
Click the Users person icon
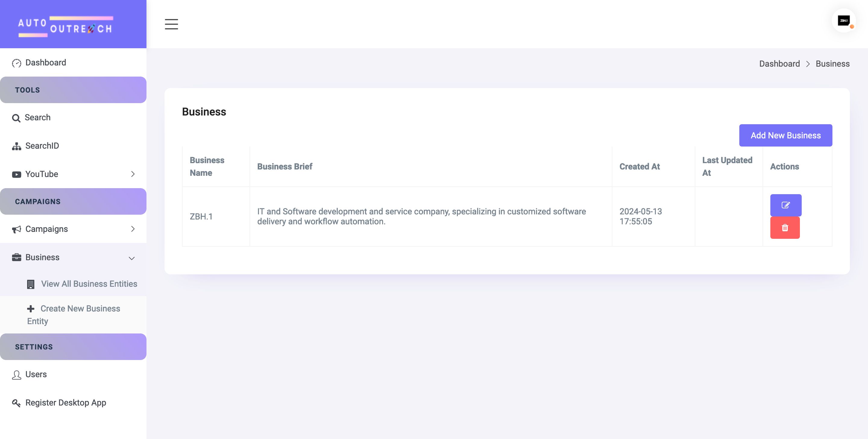[16, 374]
